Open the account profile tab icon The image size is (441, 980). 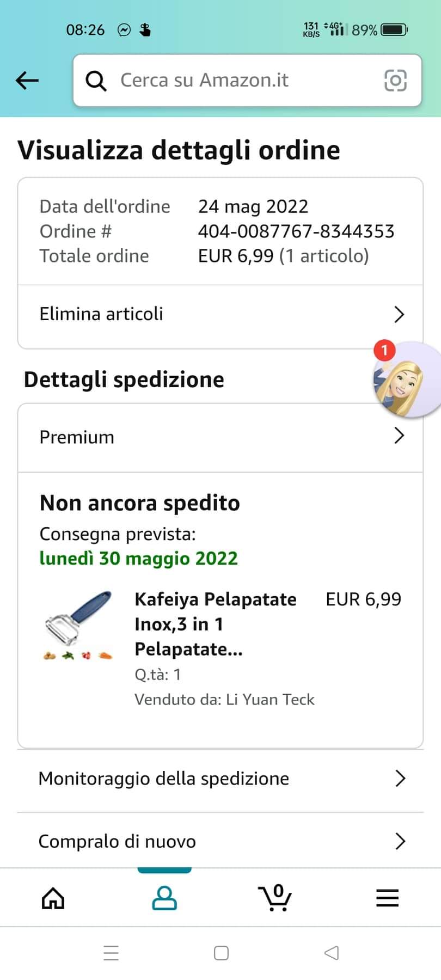point(164,898)
